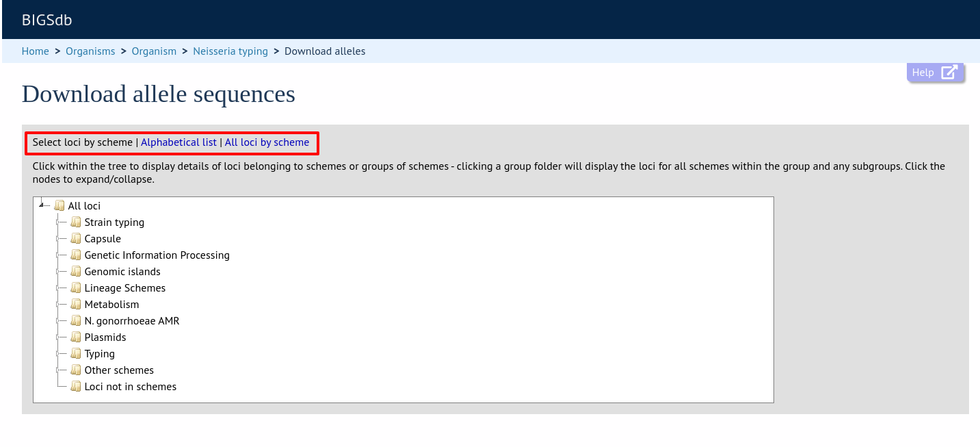Click the Other schemes folder icon
980x447 pixels.
(76, 370)
